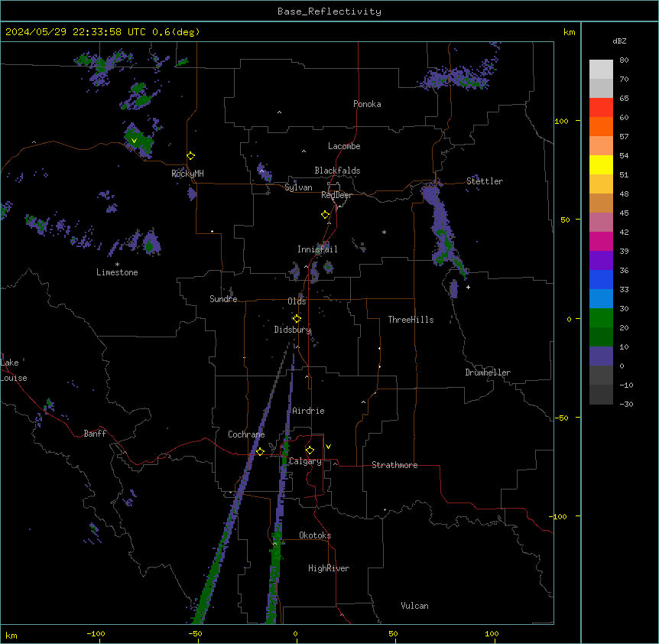Click the yellow marker below Cochrane
659x644 pixels.
(260, 451)
